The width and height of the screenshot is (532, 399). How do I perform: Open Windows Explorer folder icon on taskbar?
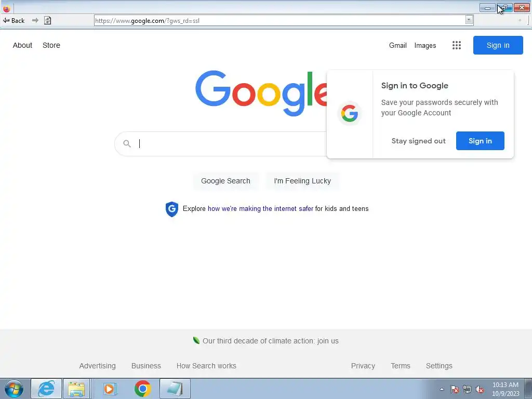(x=77, y=389)
